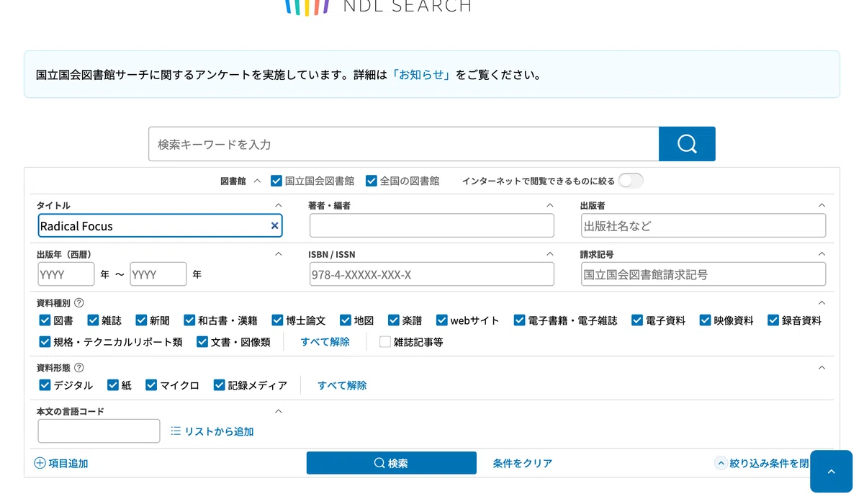The width and height of the screenshot is (864, 504).
Task: Click the 出版社名など publisher field
Action: click(703, 226)
